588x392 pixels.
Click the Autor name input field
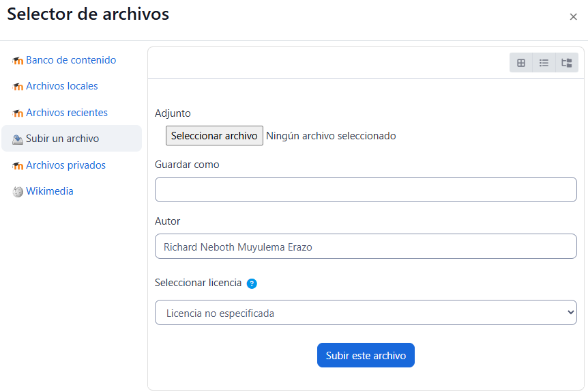tap(366, 247)
